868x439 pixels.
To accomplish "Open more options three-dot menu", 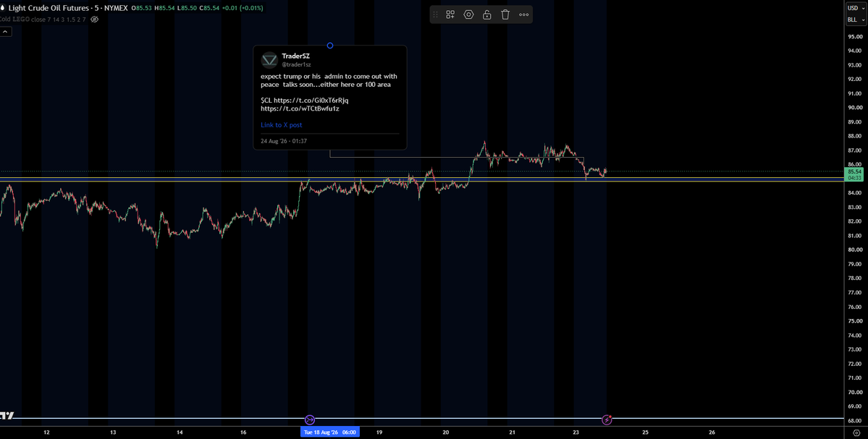I will coord(523,15).
